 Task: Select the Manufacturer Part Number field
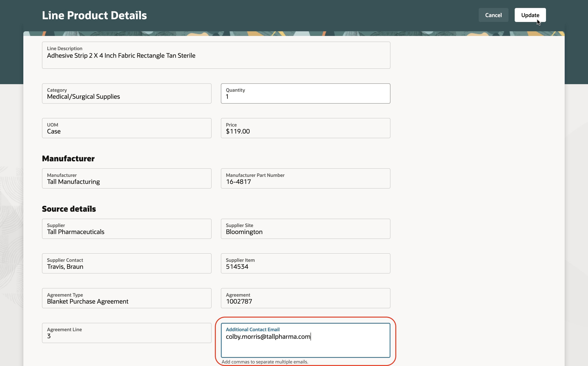pyautogui.click(x=305, y=178)
